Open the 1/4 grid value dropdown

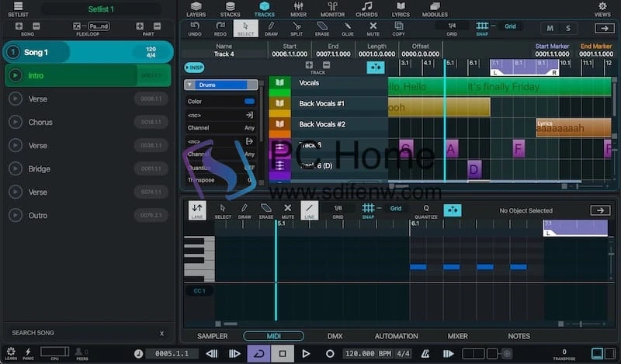point(452,26)
